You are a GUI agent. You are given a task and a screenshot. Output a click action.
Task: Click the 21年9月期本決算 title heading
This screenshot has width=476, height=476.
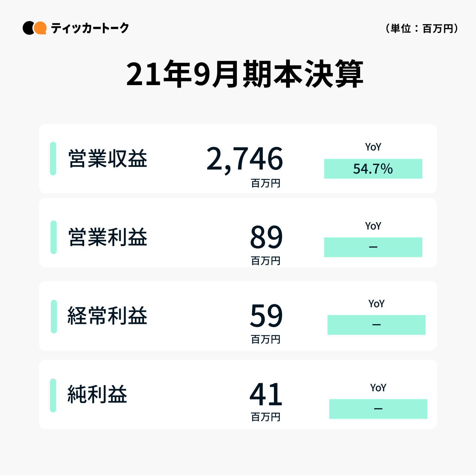245,75
